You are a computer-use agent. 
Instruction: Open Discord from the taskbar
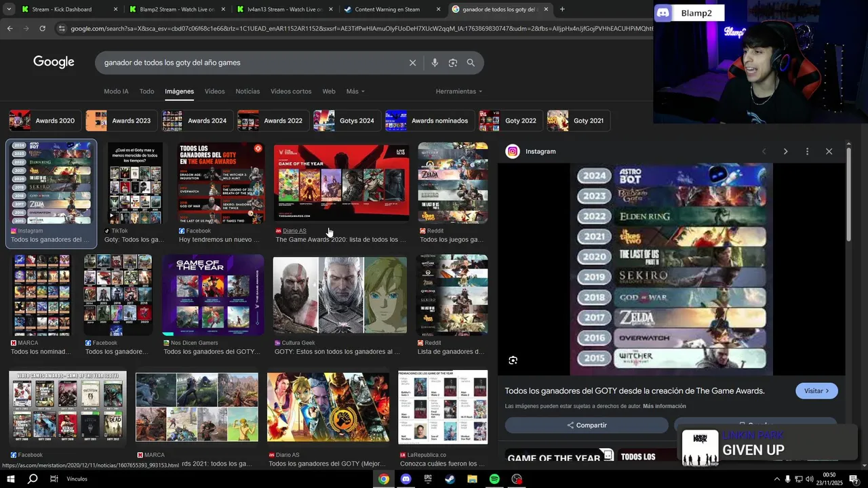tap(406, 479)
